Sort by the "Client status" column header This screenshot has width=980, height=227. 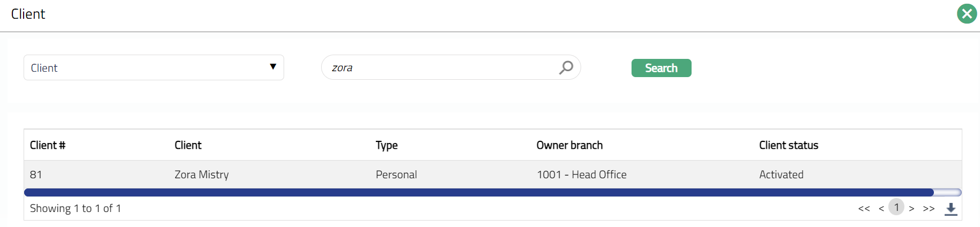click(789, 145)
